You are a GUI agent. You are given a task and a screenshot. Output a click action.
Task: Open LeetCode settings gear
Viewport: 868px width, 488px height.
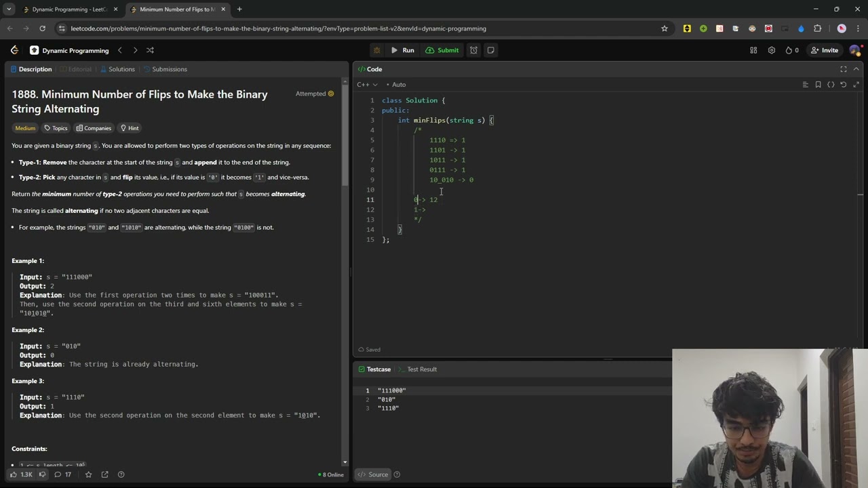click(771, 50)
